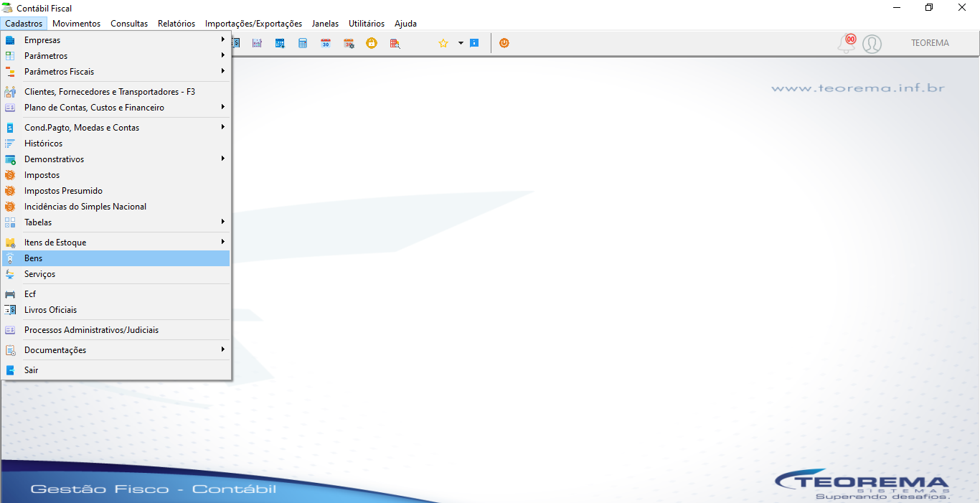Click the calendar icon with gear overlay
The height and width of the screenshot is (503, 980).
[349, 43]
